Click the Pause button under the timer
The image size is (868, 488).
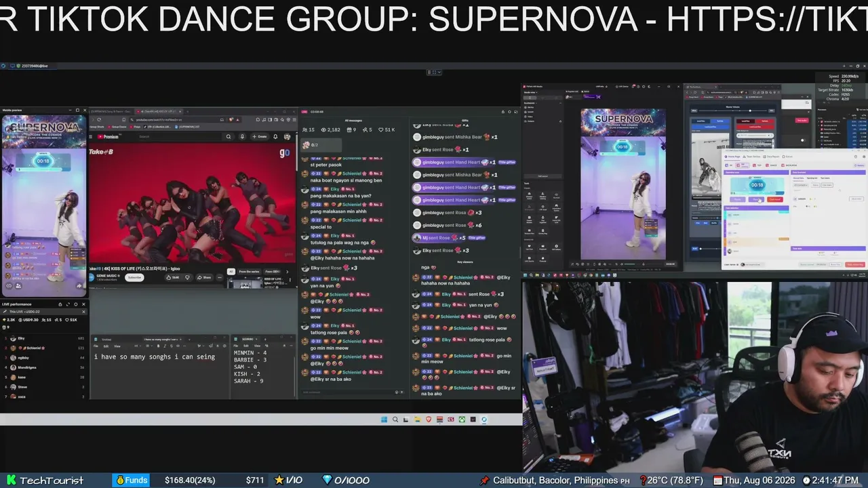pos(757,199)
